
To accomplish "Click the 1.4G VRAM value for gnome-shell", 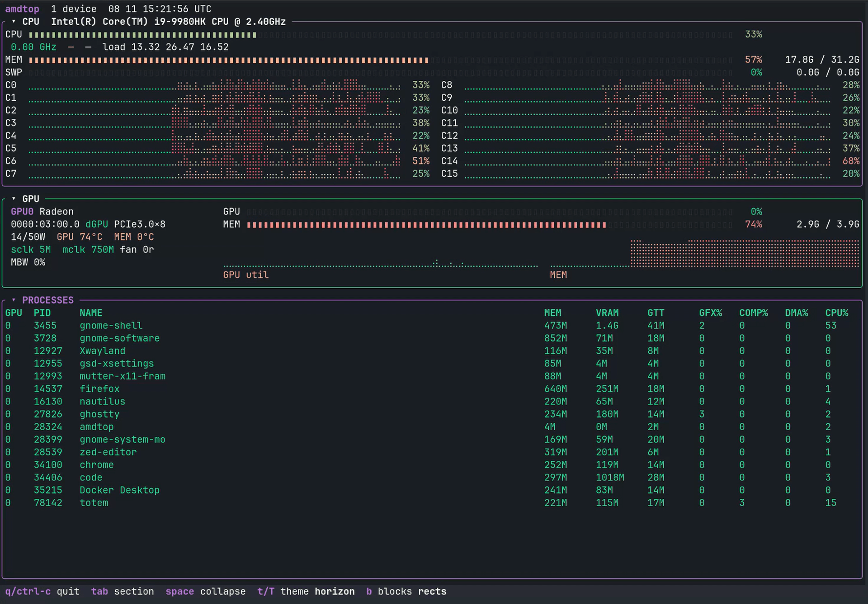I will click(x=607, y=326).
